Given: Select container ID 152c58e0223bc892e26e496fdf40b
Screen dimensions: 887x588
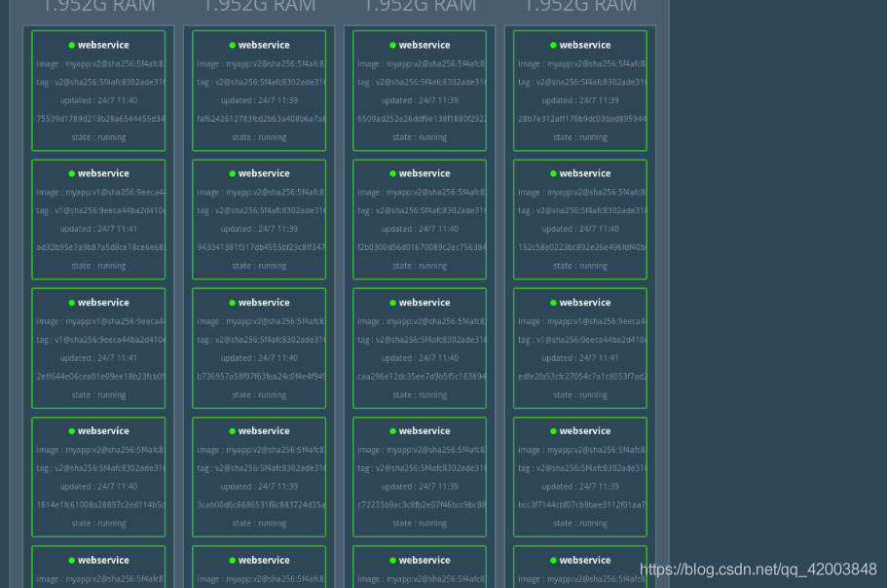Looking at the screenshot, I should coord(582,247).
